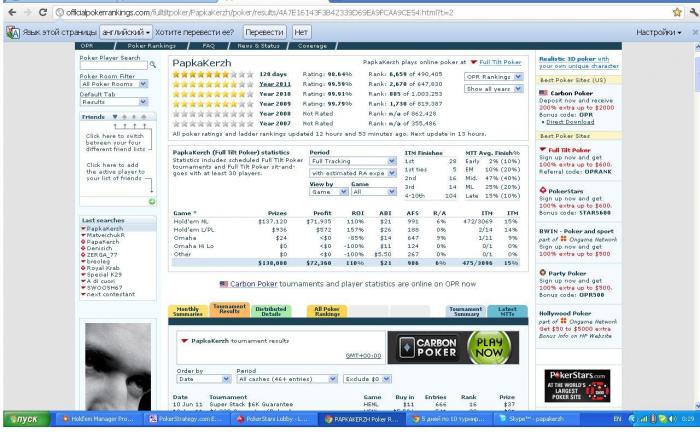Click the US flag next to Carbon Poker ad
The height and width of the screenshot is (438, 700).
pos(543,93)
